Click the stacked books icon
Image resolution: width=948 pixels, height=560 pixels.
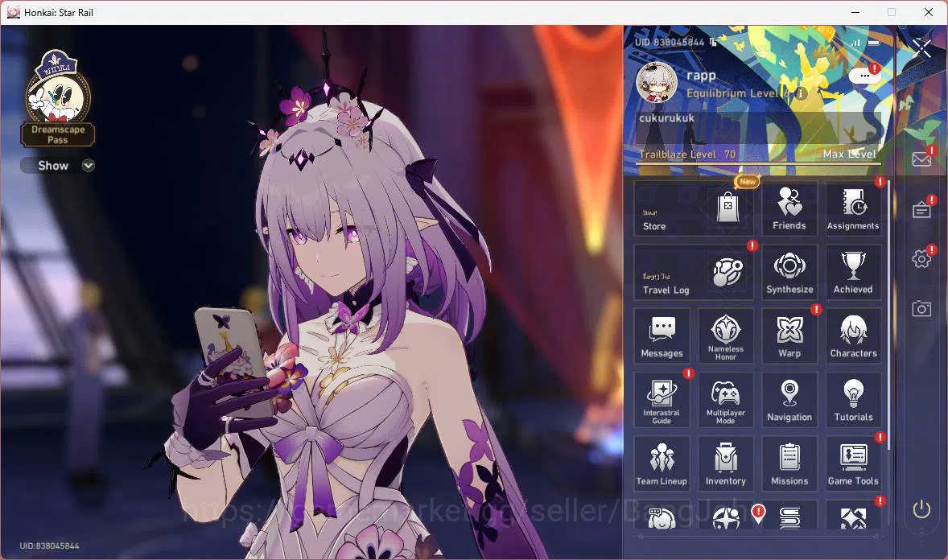[789, 517]
